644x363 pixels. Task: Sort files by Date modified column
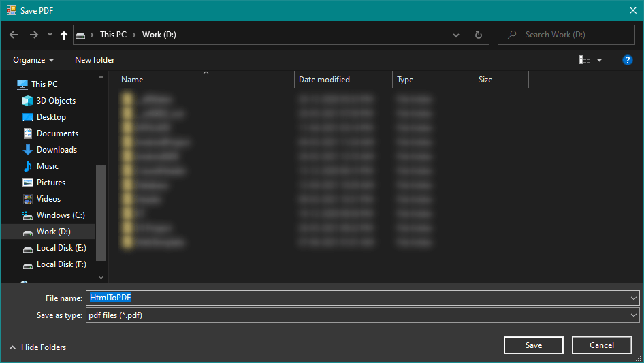pyautogui.click(x=324, y=80)
